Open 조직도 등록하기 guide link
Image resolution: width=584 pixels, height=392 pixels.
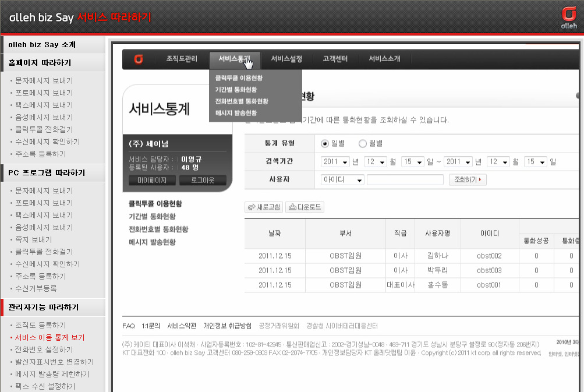(40, 325)
